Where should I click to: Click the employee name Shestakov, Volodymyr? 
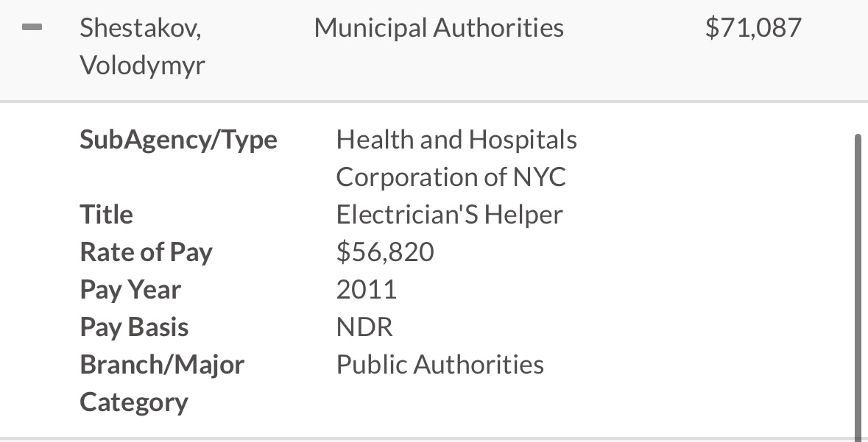[142, 46]
